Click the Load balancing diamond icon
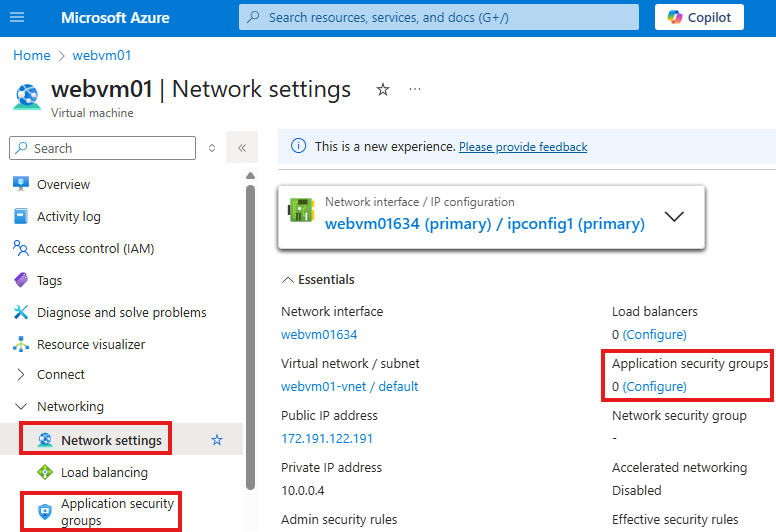 pyautogui.click(x=45, y=472)
